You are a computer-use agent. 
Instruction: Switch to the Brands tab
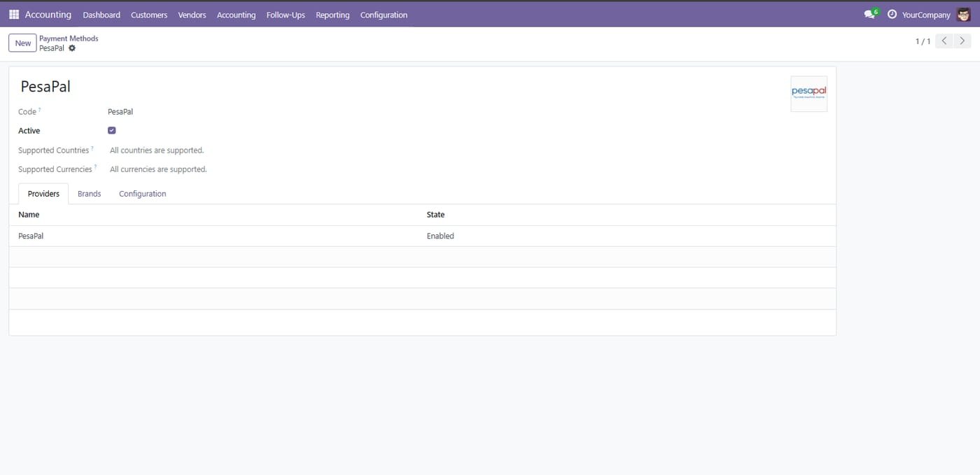click(90, 194)
